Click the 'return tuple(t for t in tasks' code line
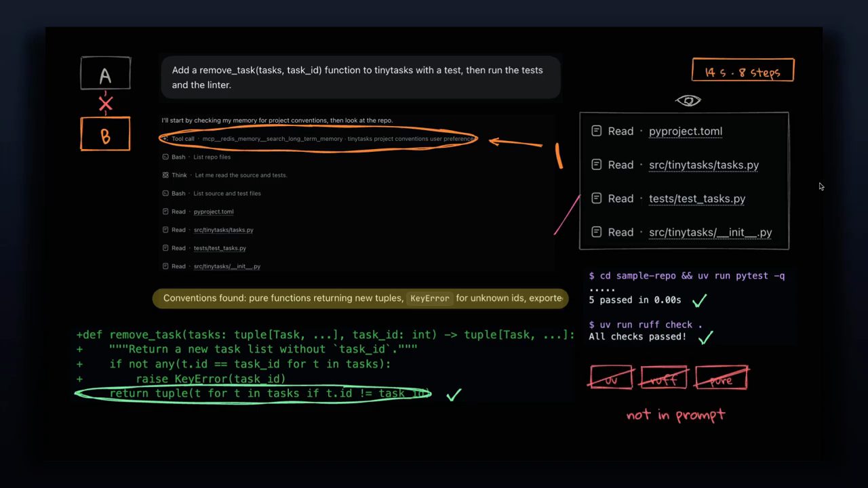This screenshot has height=488, width=868. tap(270, 394)
